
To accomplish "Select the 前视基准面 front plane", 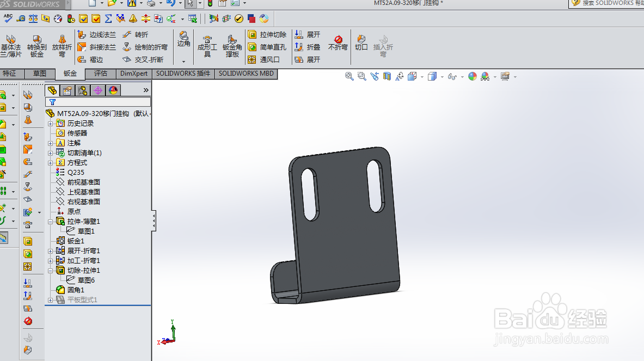I will pos(78,182).
